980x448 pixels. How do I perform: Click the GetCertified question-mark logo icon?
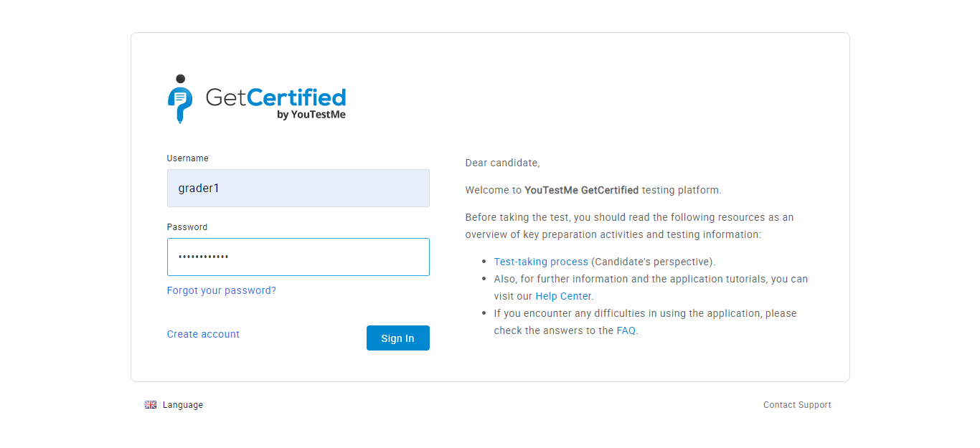(179, 100)
